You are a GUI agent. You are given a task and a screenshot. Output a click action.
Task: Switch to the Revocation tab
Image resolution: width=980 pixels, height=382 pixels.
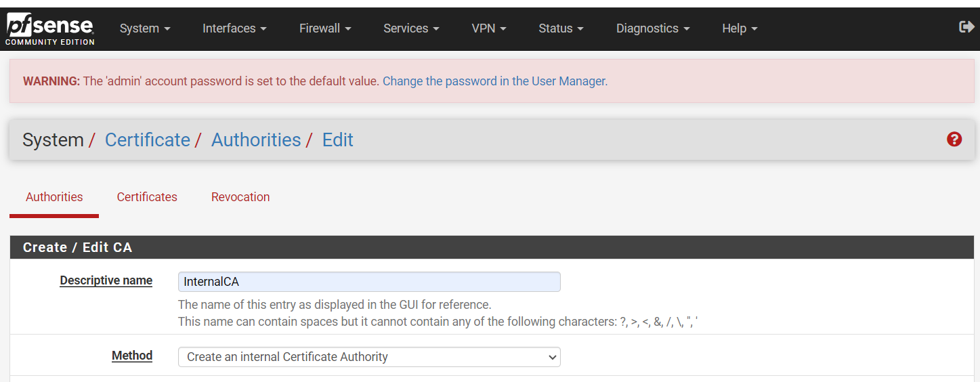(240, 197)
